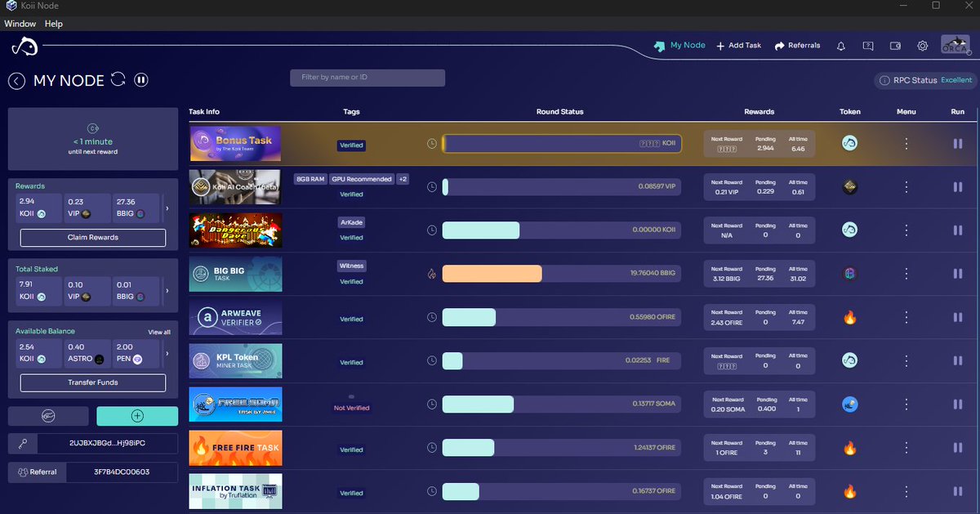
Task: Click the BBIG token icon in BIG BIG row
Action: click(x=849, y=274)
